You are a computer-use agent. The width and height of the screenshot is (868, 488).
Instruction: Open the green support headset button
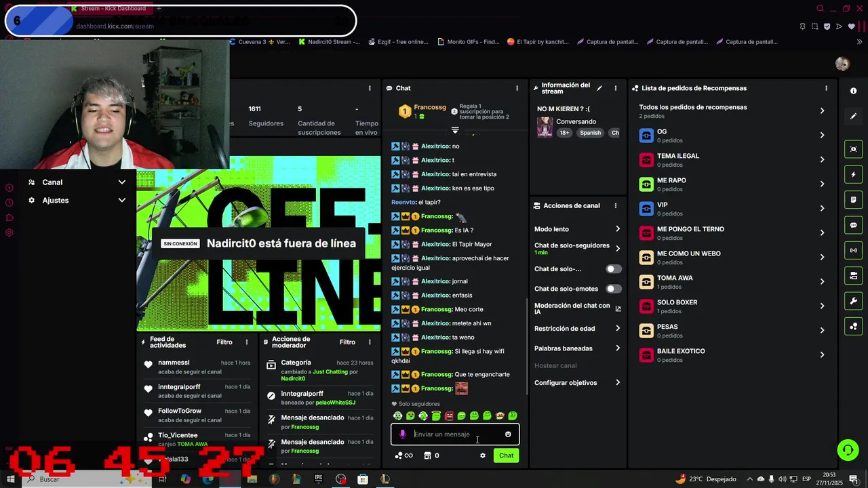(847, 450)
